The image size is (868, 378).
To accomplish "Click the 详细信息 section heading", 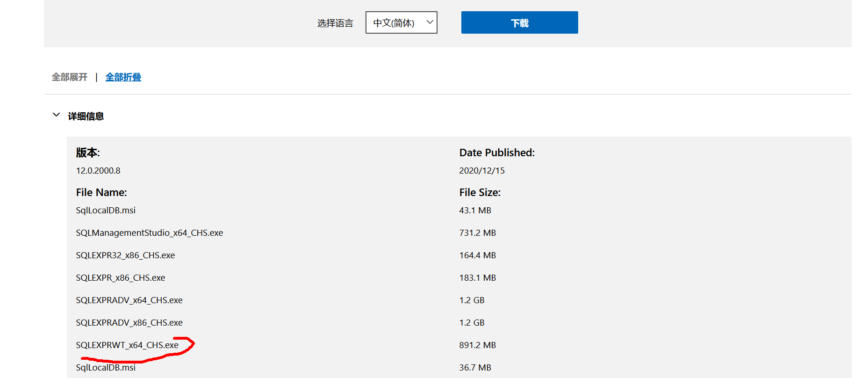I will 86,116.
